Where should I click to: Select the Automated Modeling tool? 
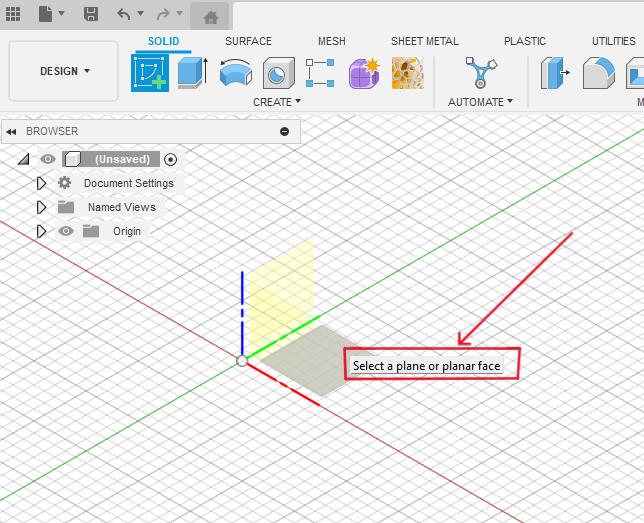[481, 73]
